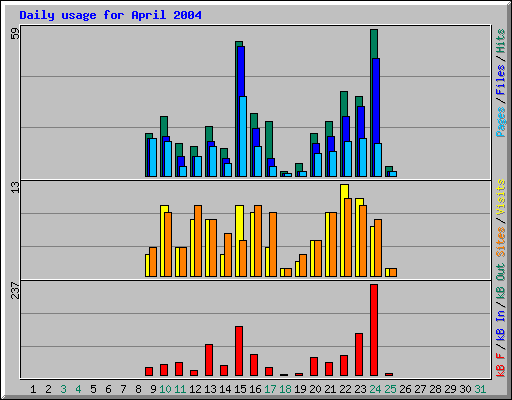The height and width of the screenshot is (400, 512).
Task: Select the Pages legend label
Action: tap(500, 122)
